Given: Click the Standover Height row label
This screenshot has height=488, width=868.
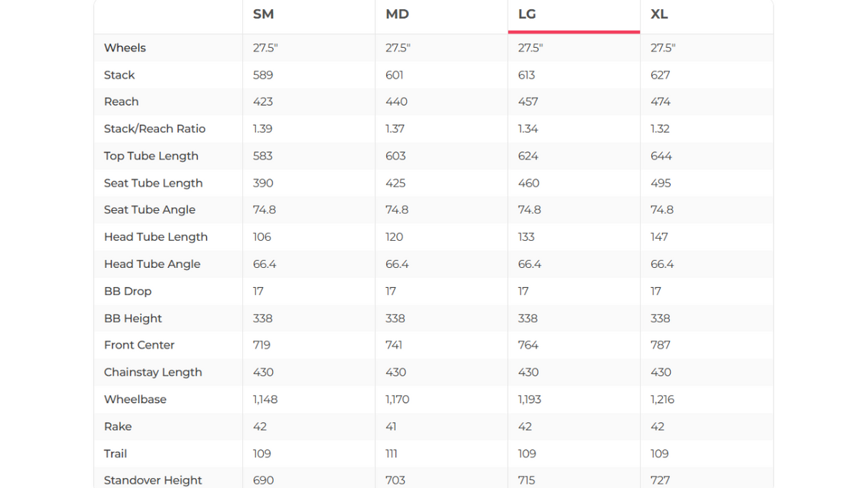Looking at the screenshot, I should 152,480.
